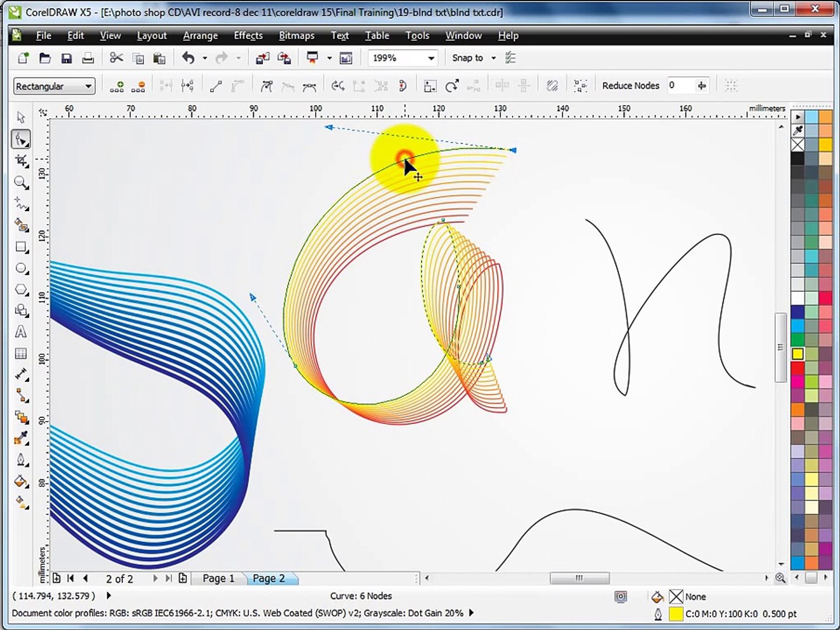Select the Crop tool

22,161
